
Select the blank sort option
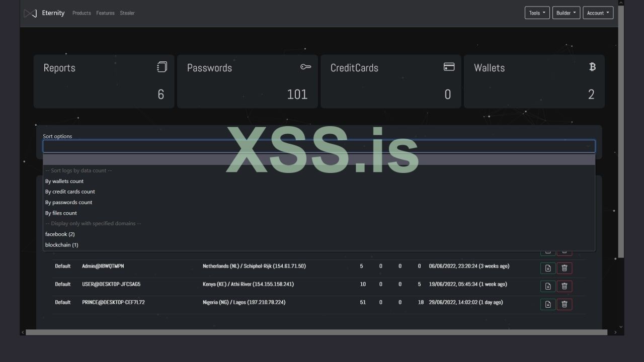319,160
